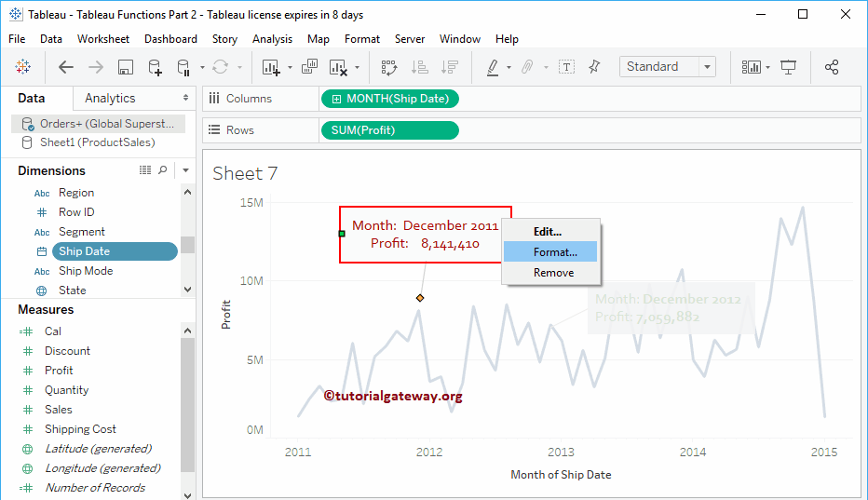Click the search icon in Dimensions header

pos(163,170)
